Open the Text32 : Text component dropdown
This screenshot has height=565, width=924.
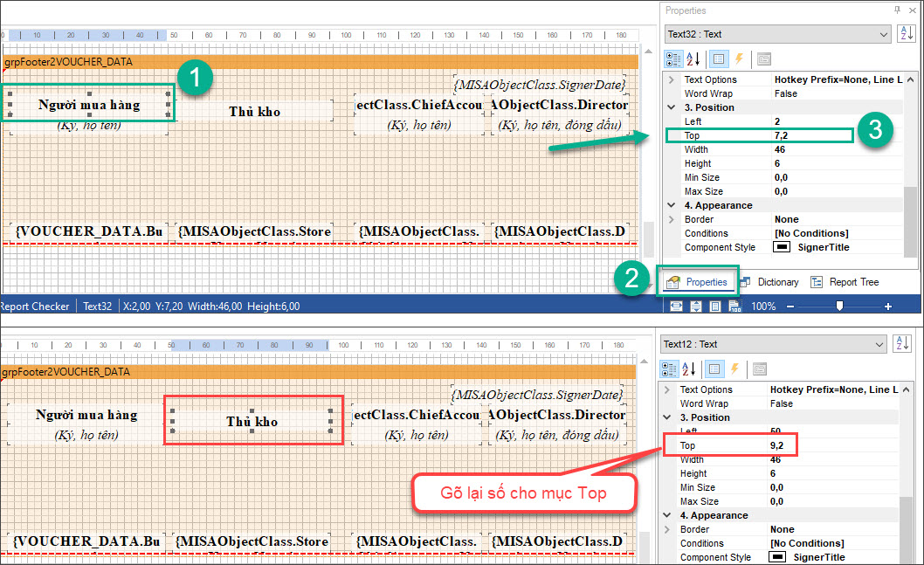pos(883,34)
